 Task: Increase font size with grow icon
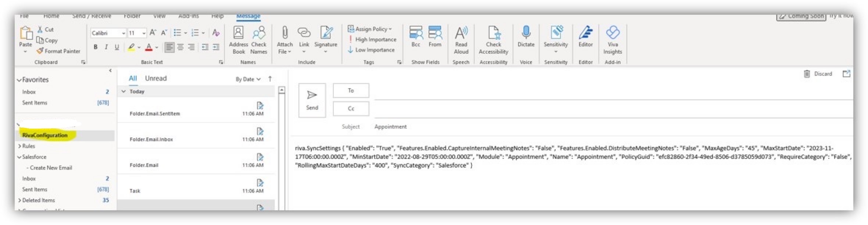click(x=153, y=33)
